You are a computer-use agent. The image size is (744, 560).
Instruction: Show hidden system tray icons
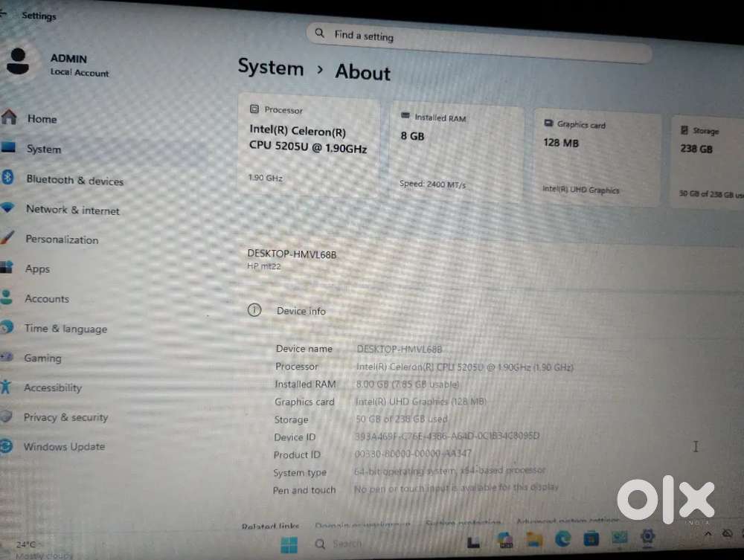[x=708, y=534]
